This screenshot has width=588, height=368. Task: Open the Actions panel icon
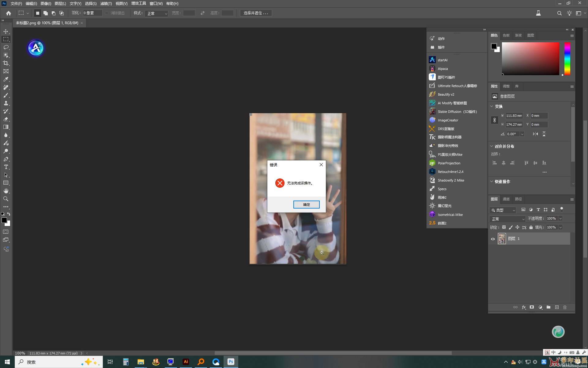click(x=432, y=38)
